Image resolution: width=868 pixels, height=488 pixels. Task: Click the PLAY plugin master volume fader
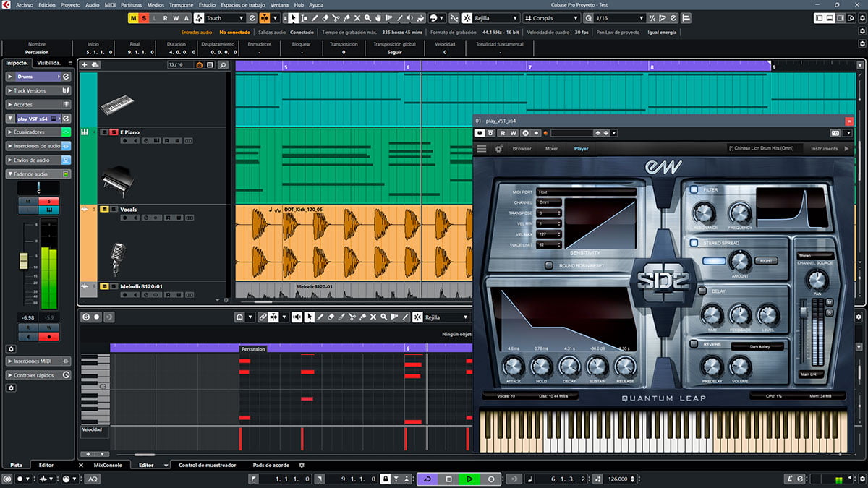point(804,312)
